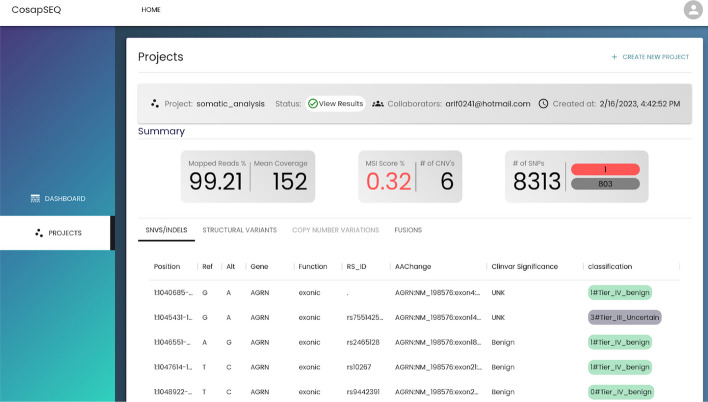Sort by the Function column header
The width and height of the screenshot is (708, 402).
coord(312,266)
